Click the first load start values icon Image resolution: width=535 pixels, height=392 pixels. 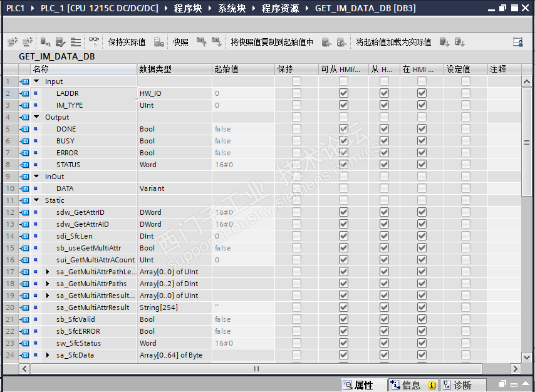coord(444,42)
